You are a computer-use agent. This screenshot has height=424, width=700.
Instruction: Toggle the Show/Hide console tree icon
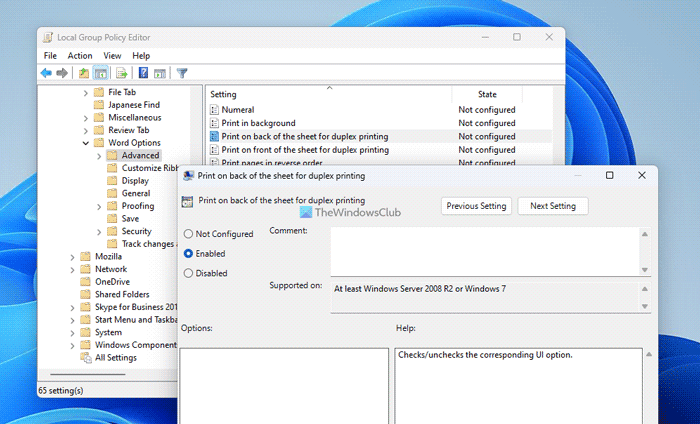click(x=100, y=73)
